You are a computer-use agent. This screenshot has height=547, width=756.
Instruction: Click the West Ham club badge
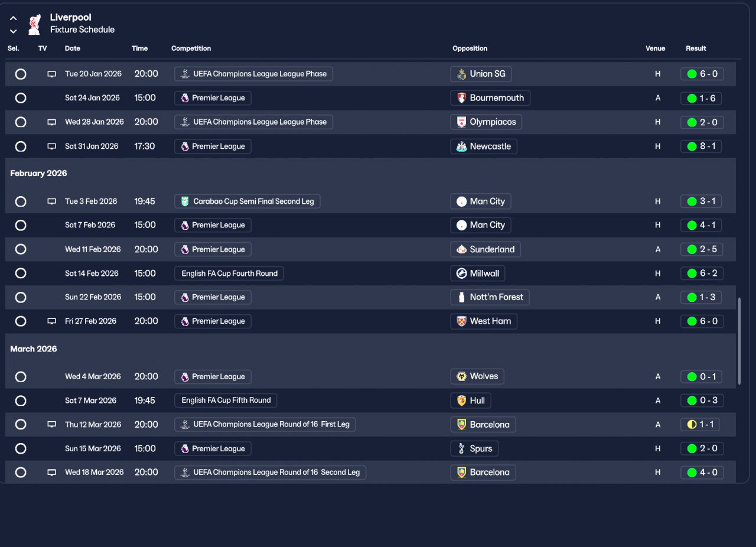point(462,321)
